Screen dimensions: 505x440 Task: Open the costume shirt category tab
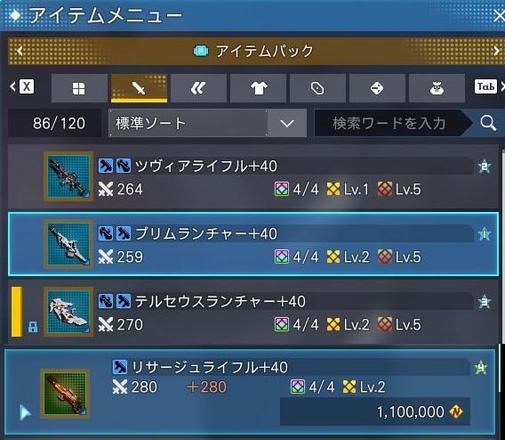[258, 88]
